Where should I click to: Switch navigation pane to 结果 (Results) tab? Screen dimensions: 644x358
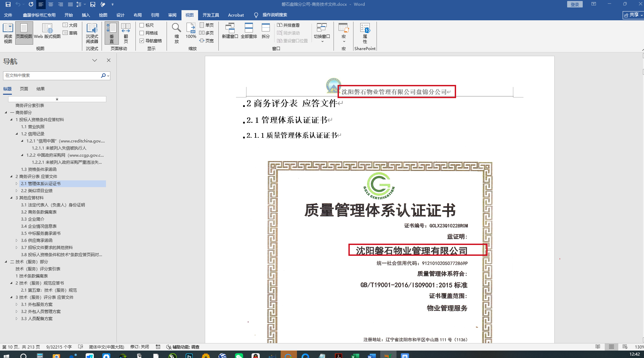click(41, 89)
